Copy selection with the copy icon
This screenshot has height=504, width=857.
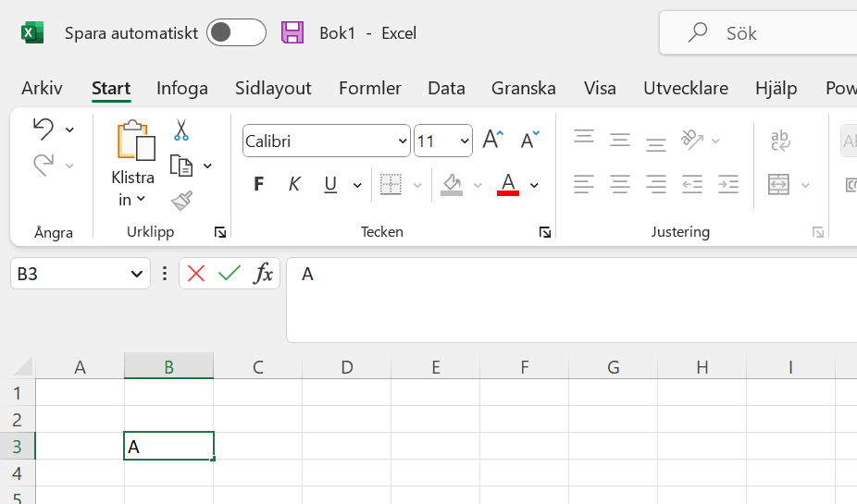181,166
